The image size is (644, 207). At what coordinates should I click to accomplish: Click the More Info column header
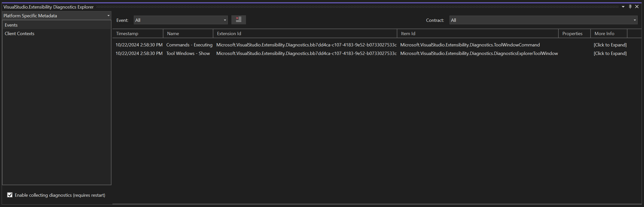coord(609,34)
